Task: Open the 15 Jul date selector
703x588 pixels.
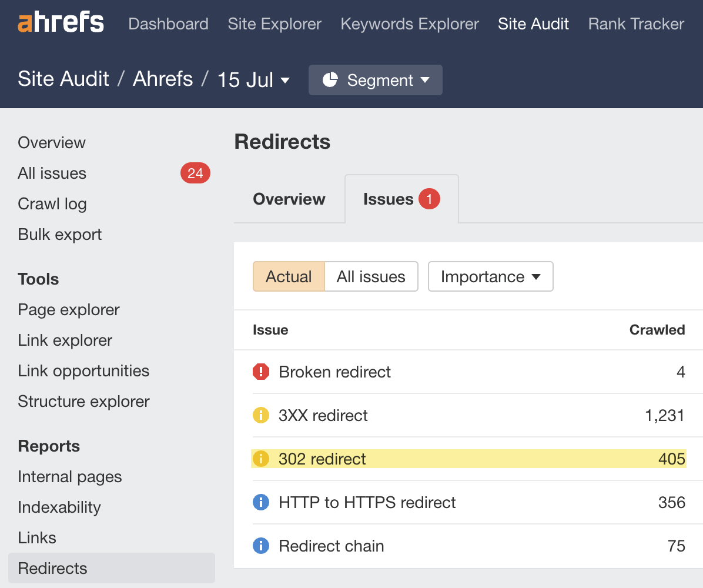Action: [x=253, y=79]
